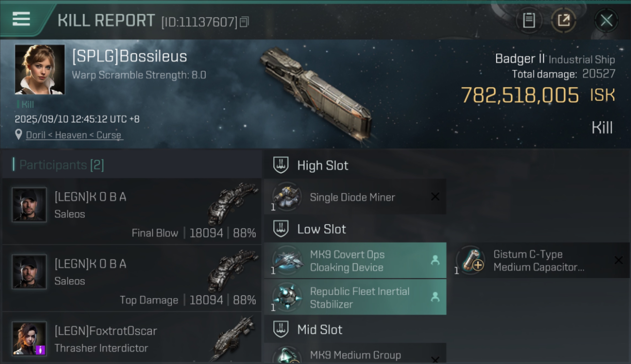Collapse the Mid Slot section
Screen dimensions: 631x364
pos(281,330)
